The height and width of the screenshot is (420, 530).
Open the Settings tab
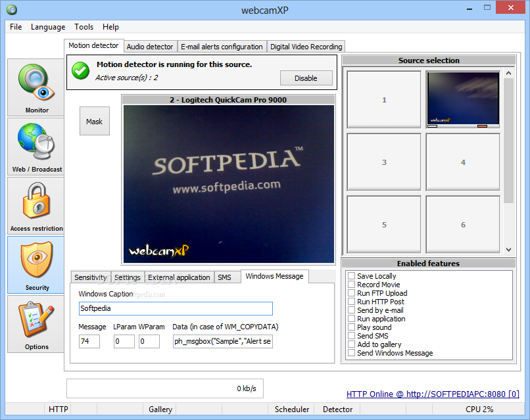coord(128,277)
